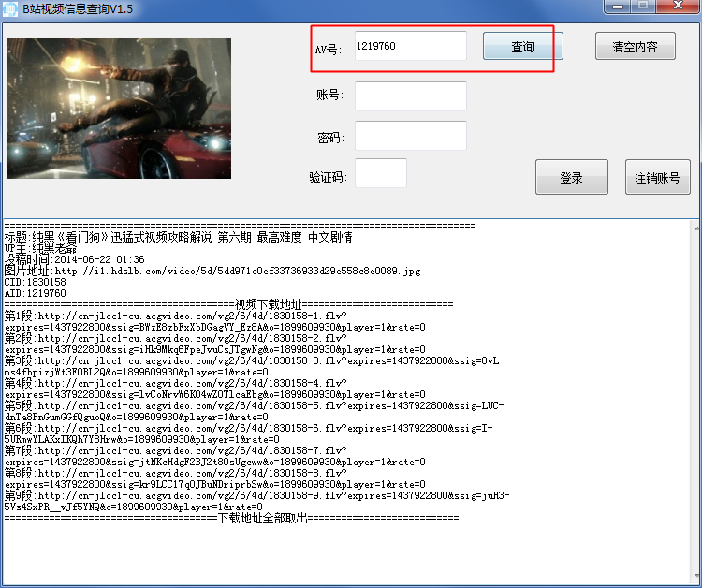The height and width of the screenshot is (588, 702).
Task: Click the 下载地址全部取出 footer line
Action: point(231,518)
